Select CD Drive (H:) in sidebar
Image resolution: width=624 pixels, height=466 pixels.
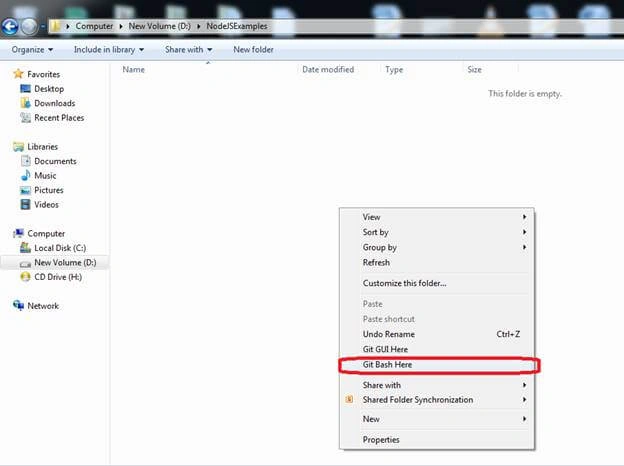click(x=58, y=277)
